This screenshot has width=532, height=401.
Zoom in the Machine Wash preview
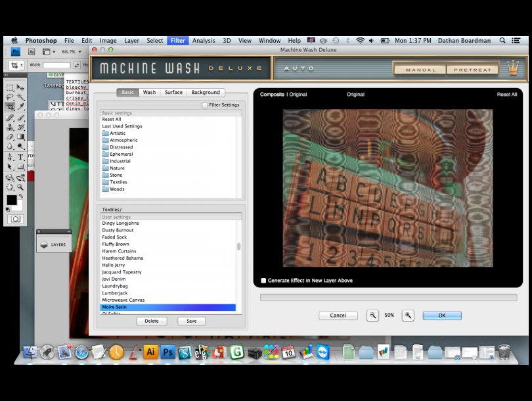pyautogui.click(x=408, y=316)
